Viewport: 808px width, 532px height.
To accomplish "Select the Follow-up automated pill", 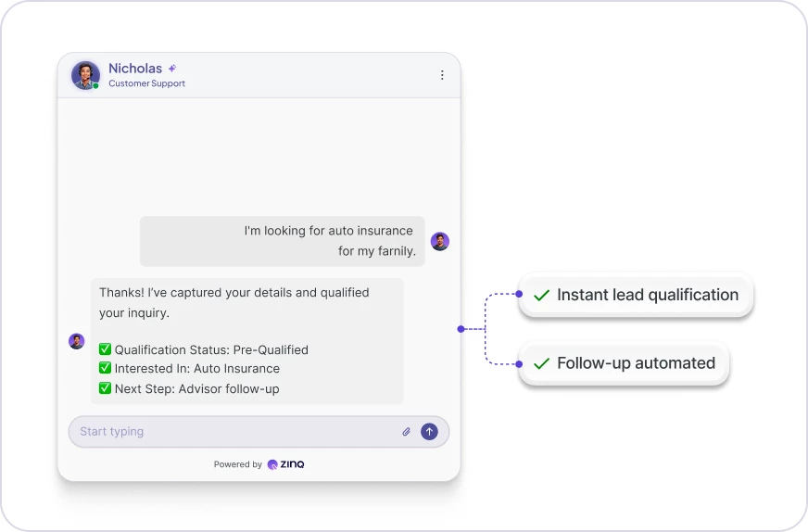I will [x=624, y=363].
